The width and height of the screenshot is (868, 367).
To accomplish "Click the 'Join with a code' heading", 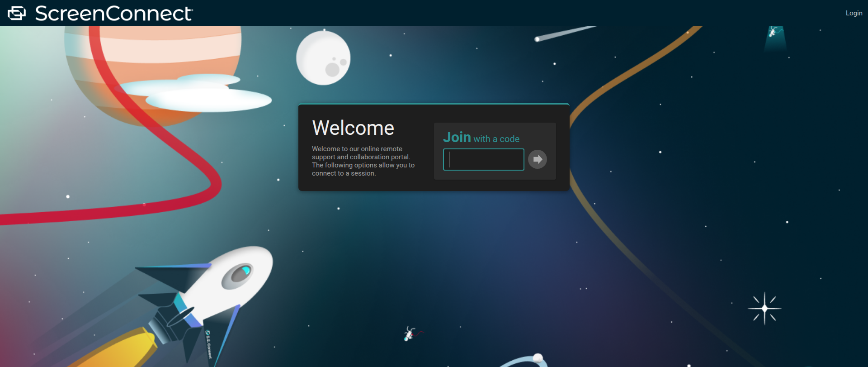I will [481, 138].
